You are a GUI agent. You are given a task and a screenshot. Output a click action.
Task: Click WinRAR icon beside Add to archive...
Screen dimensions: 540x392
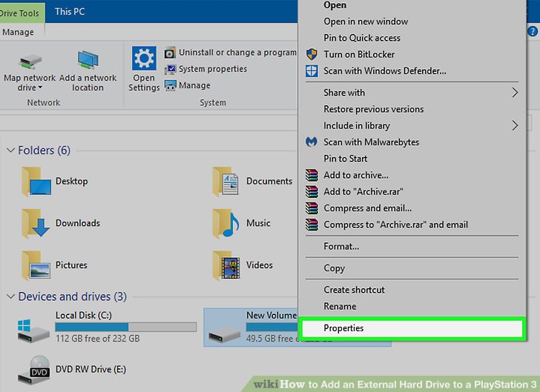(x=312, y=175)
